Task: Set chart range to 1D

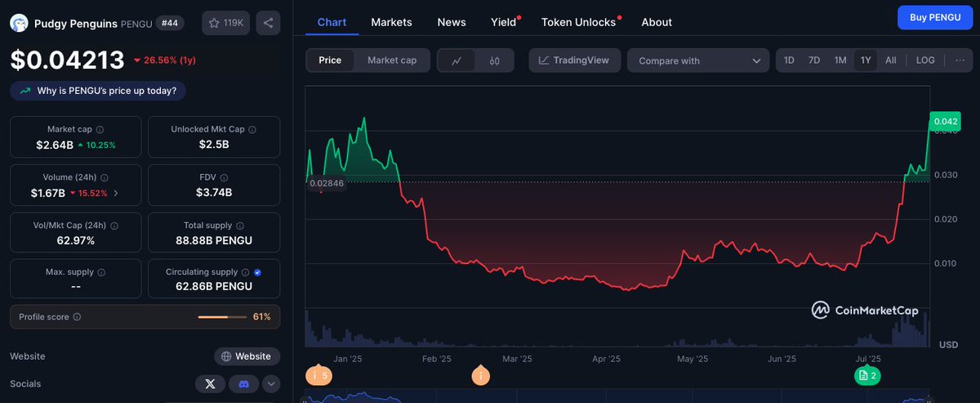Action: [789, 60]
